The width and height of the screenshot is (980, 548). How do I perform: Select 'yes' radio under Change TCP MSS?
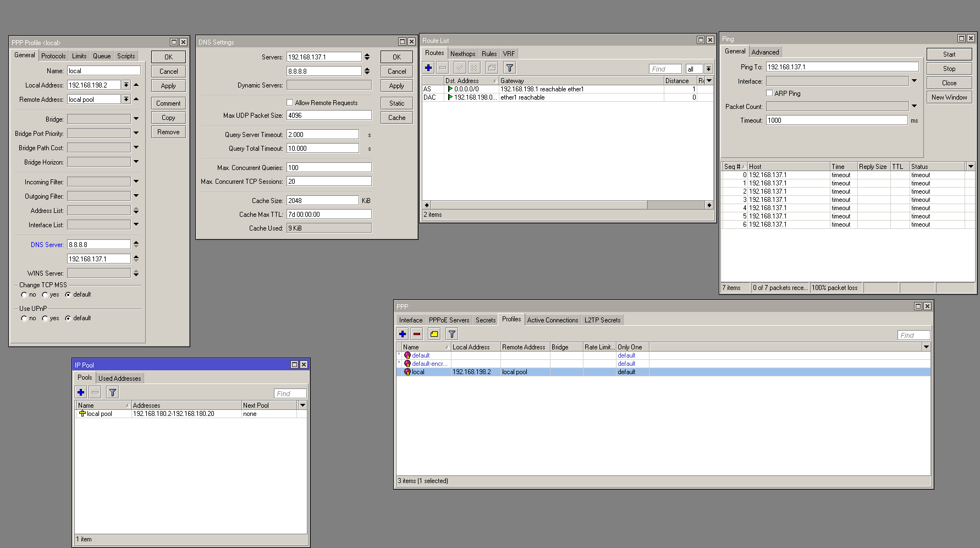pyautogui.click(x=45, y=295)
